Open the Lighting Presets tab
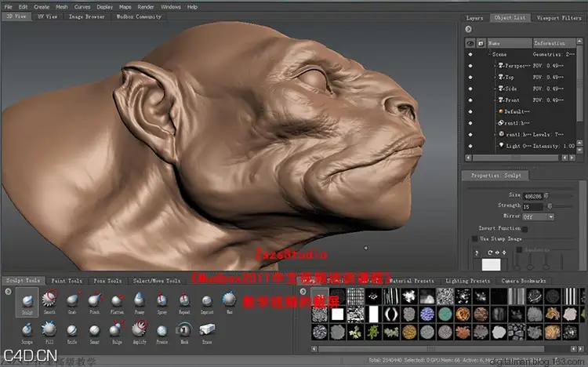This screenshot has height=367, width=588. point(467,281)
